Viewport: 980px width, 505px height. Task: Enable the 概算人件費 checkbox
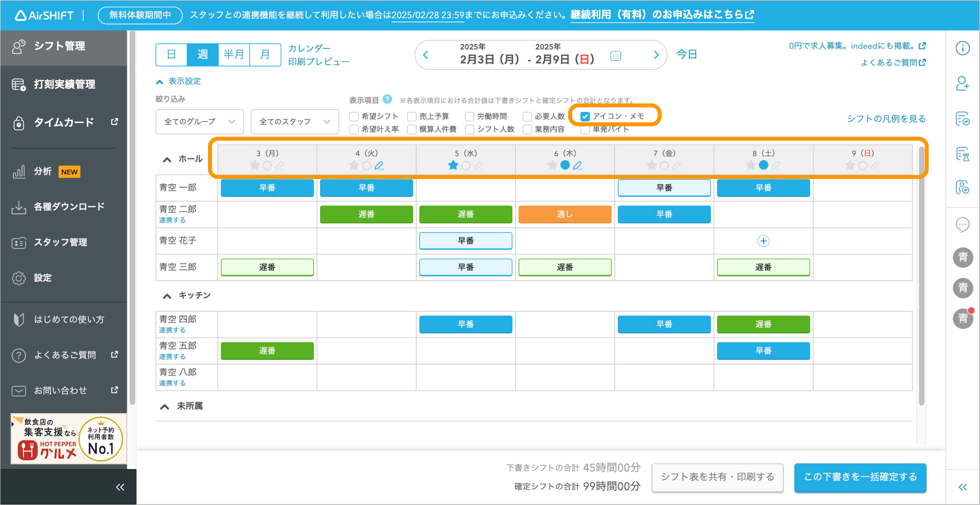(412, 129)
